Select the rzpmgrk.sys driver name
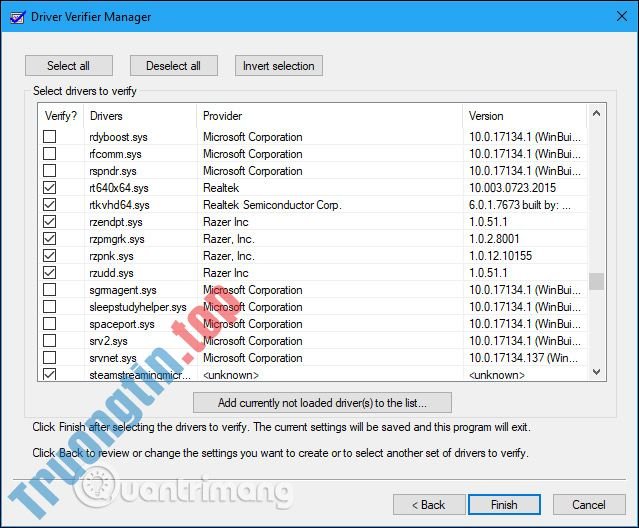Image resolution: width=639 pixels, height=528 pixels. coord(117,239)
